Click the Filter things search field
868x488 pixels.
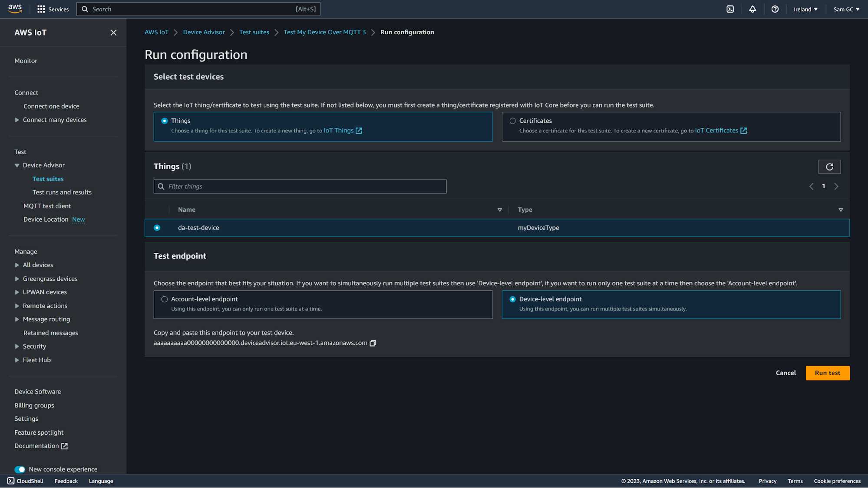(x=300, y=187)
